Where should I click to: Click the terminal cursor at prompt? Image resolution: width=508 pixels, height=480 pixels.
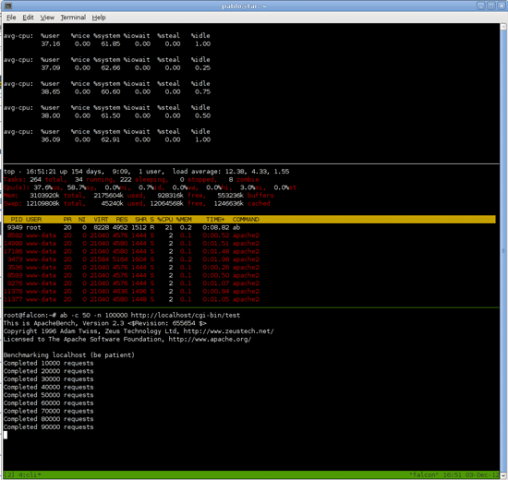(6, 435)
